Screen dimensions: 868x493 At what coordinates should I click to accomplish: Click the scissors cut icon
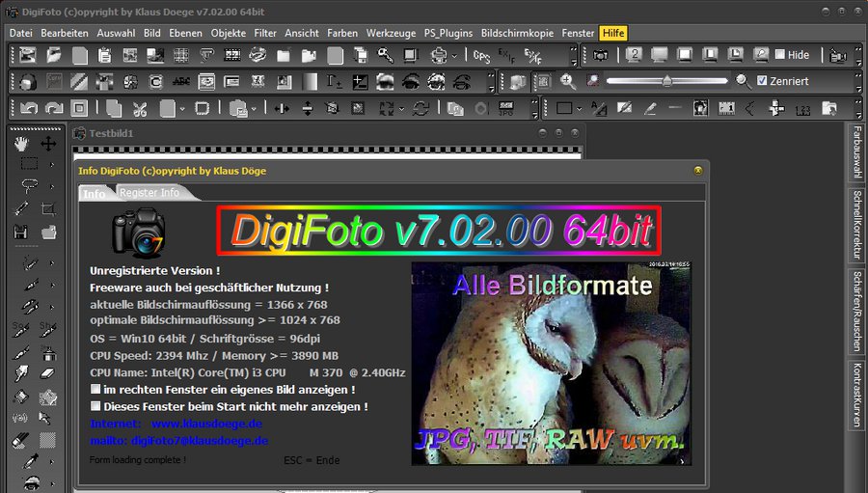[140, 109]
